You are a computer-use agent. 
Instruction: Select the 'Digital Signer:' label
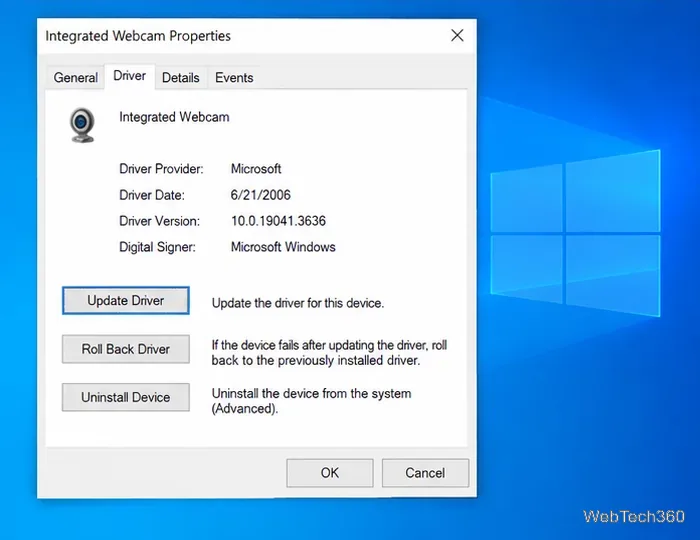[157, 247]
